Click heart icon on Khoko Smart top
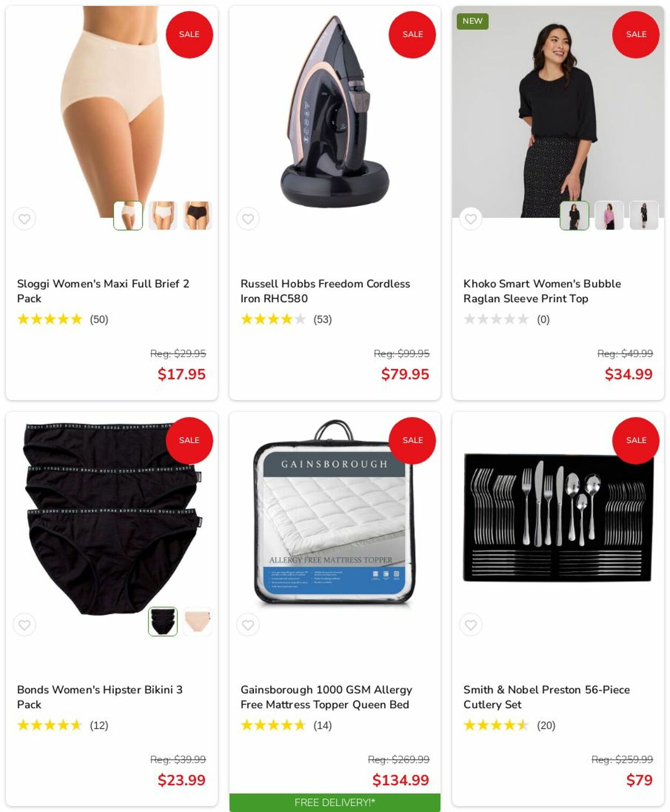670x812 pixels. (471, 219)
